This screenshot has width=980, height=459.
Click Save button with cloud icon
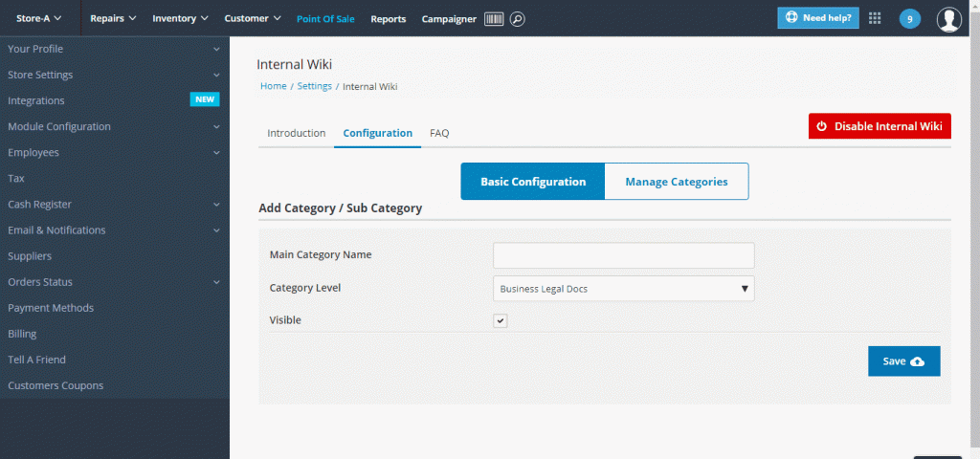[903, 361]
